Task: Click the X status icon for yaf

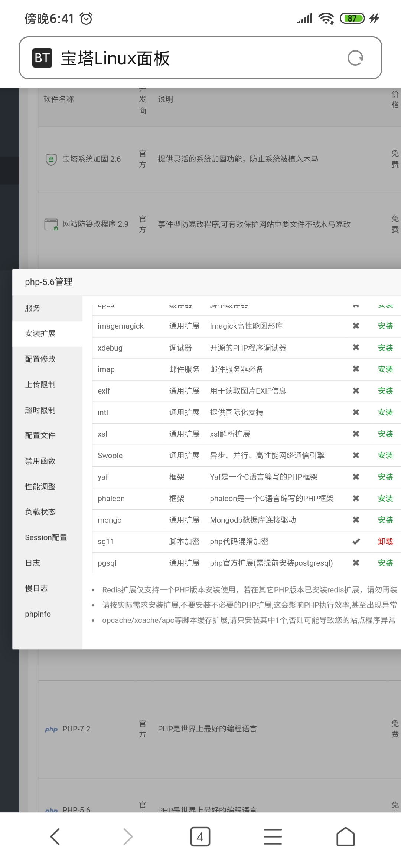Action: coord(356,477)
